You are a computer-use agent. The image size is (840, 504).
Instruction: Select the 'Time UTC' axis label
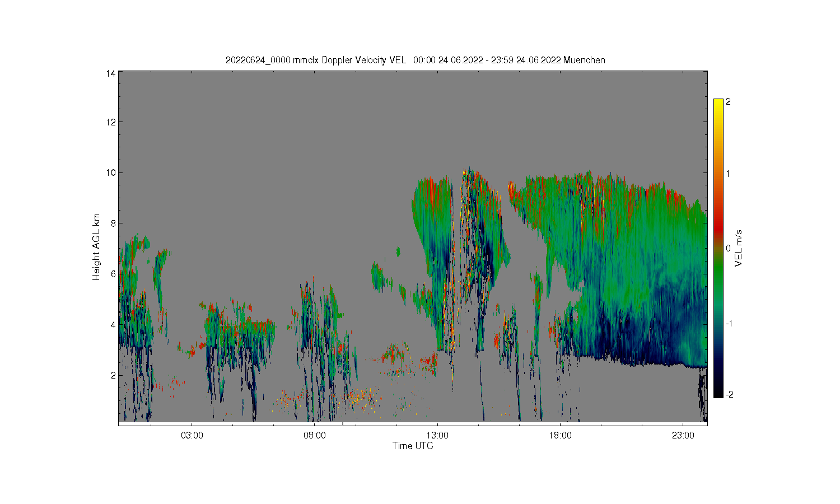pyautogui.click(x=413, y=446)
